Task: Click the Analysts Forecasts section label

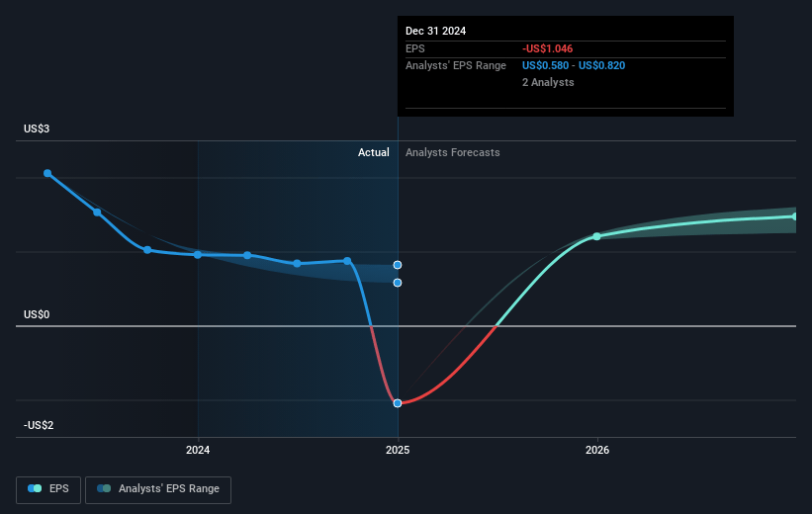Action: pos(453,152)
